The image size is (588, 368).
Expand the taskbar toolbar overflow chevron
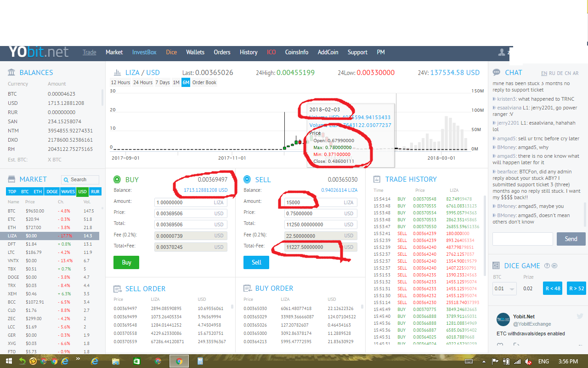click(78, 358)
